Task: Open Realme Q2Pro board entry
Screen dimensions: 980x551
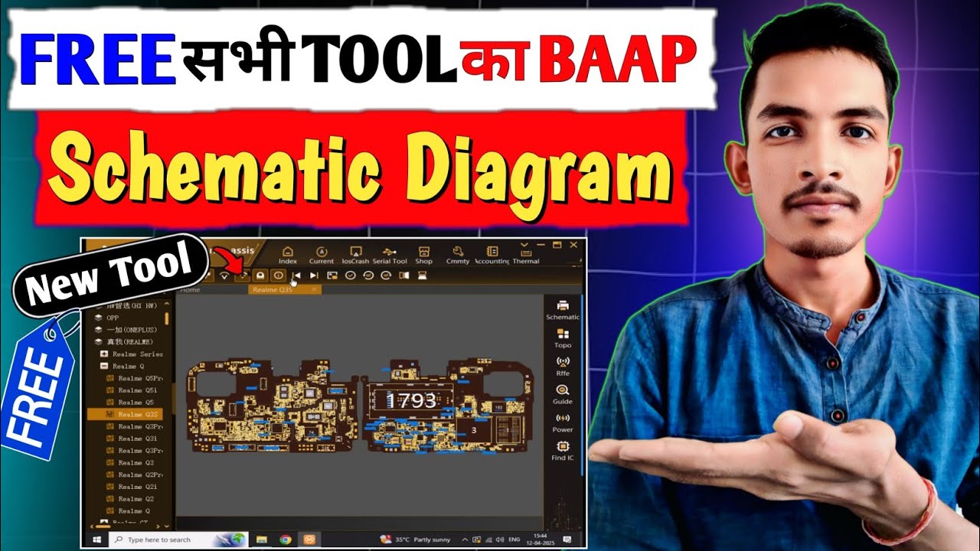Action: pos(135,474)
